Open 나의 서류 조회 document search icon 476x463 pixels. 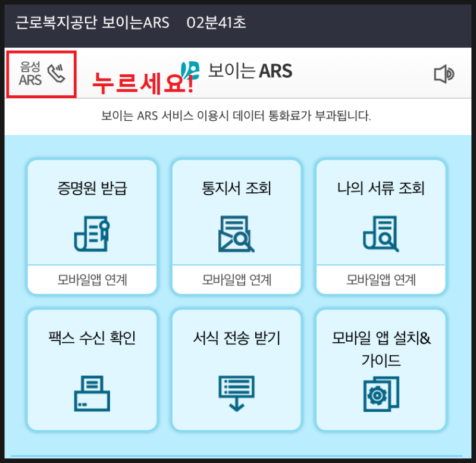coord(381,234)
